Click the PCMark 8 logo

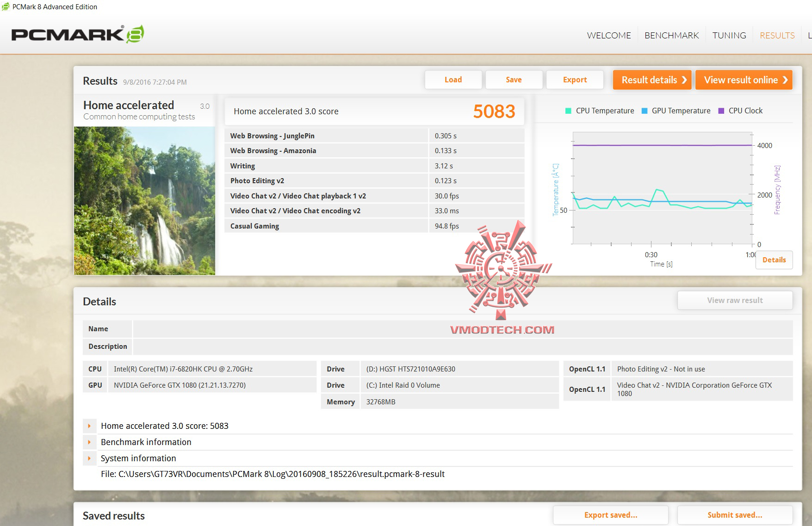coord(77,34)
